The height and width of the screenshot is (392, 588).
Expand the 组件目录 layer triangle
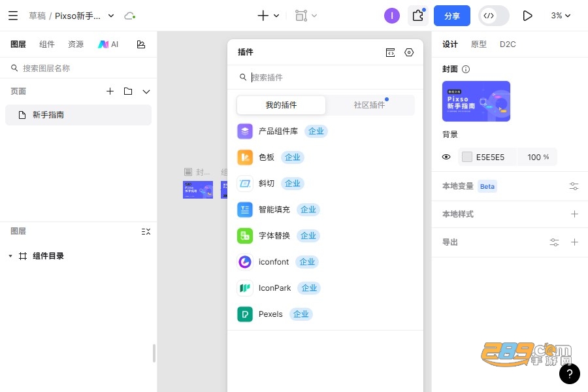(x=10, y=256)
